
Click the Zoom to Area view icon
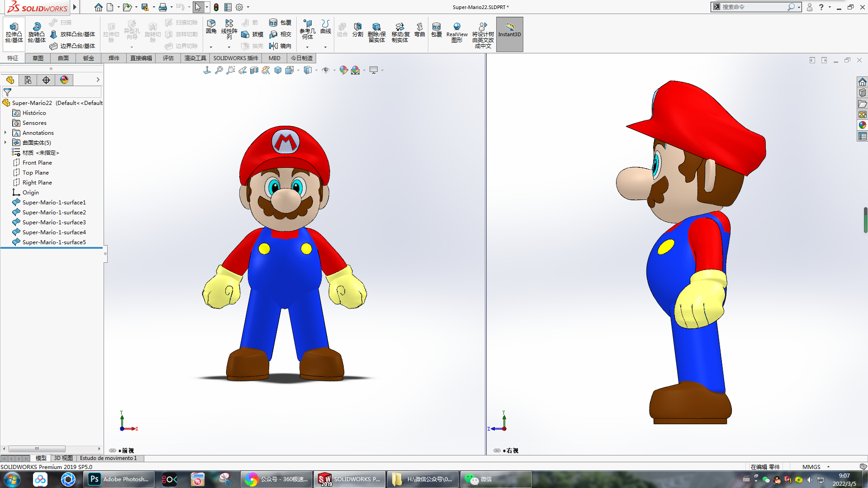(x=231, y=70)
